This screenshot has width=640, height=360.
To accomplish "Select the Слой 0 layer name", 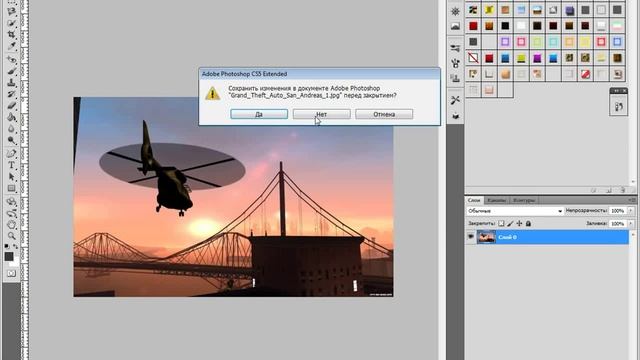I will pyautogui.click(x=507, y=237).
